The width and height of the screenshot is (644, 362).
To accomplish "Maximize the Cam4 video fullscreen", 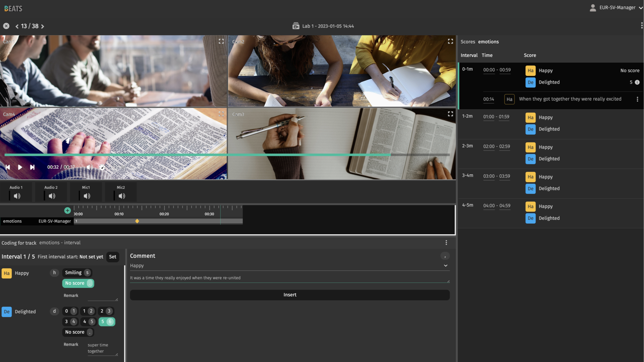I will click(221, 114).
